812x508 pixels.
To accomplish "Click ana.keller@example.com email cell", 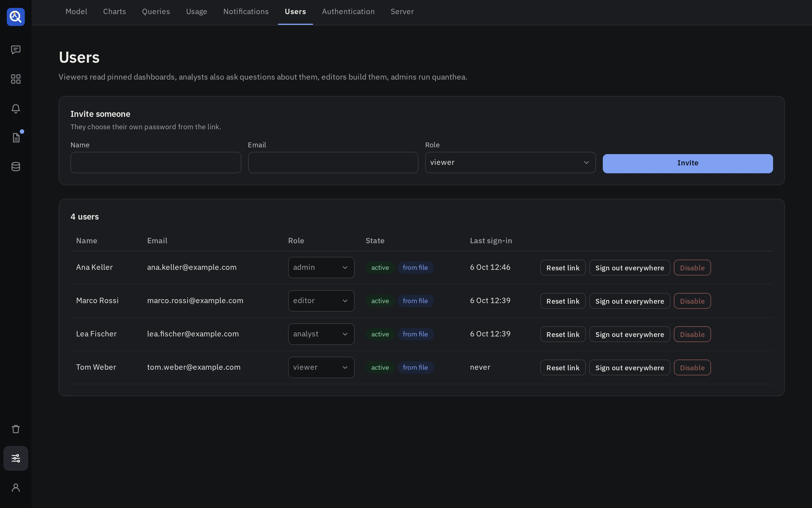I will (192, 268).
